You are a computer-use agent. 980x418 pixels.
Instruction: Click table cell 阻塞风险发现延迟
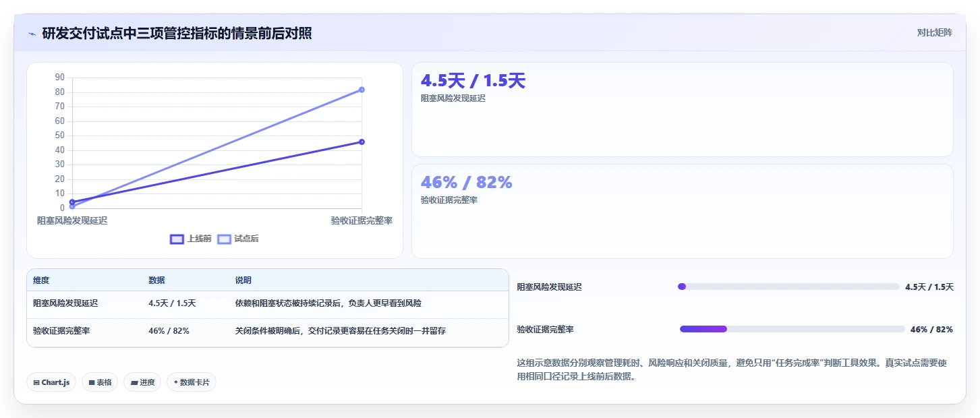65,303
